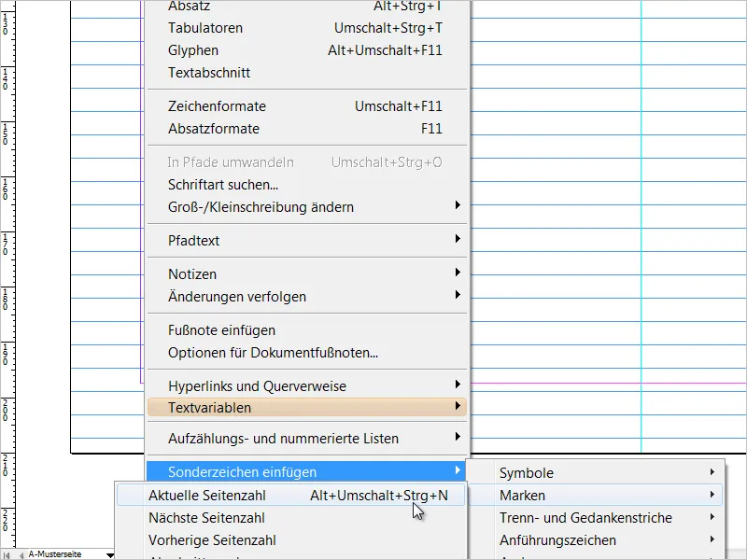
Task: Expand the Notizen submenu
Action: click(x=307, y=274)
